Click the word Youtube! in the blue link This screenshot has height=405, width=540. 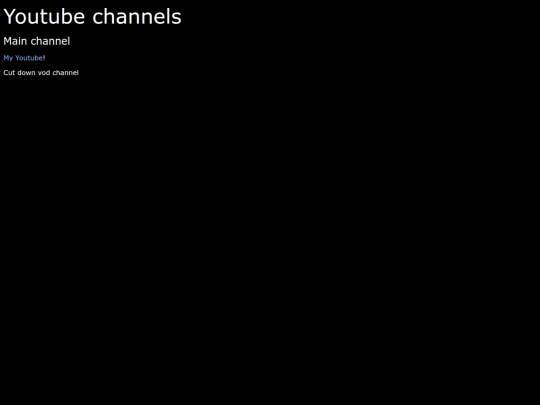pyautogui.click(x=30, y=58)
